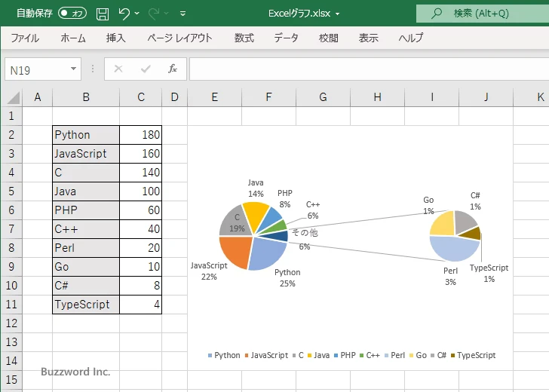549x392 pixels.
Task: Open the データ tab
Action: coord(286,38)
